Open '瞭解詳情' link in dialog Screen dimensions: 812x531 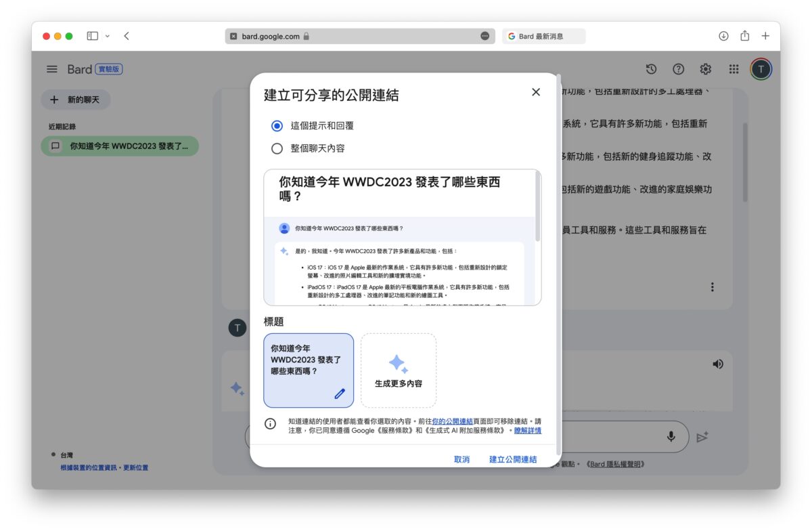(528, 430)
